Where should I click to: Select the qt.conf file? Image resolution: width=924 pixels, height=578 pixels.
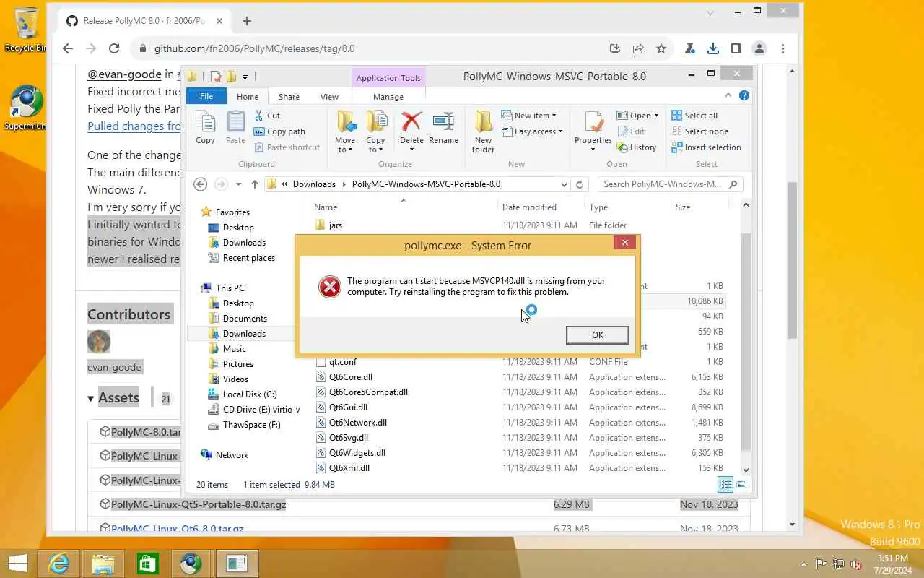[343, 362]
